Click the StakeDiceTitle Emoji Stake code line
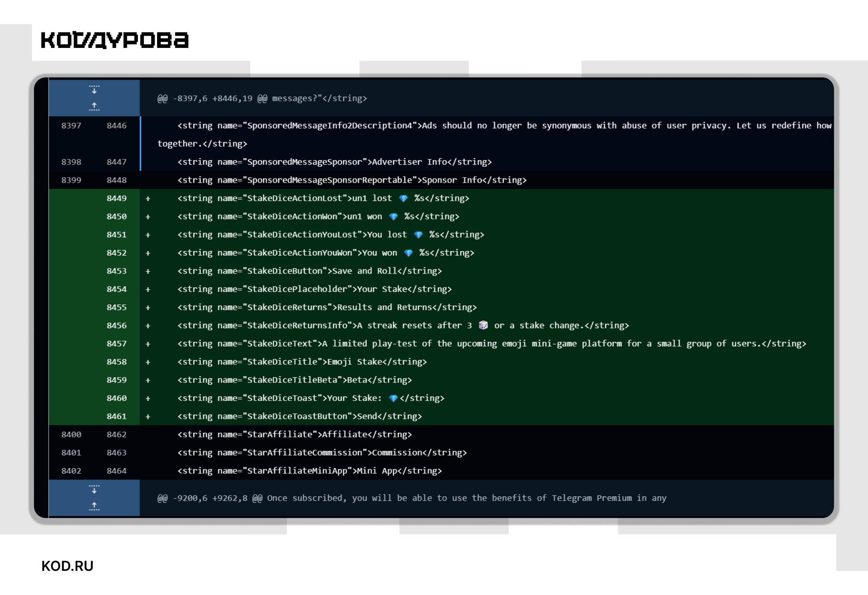 pos(302,362)
